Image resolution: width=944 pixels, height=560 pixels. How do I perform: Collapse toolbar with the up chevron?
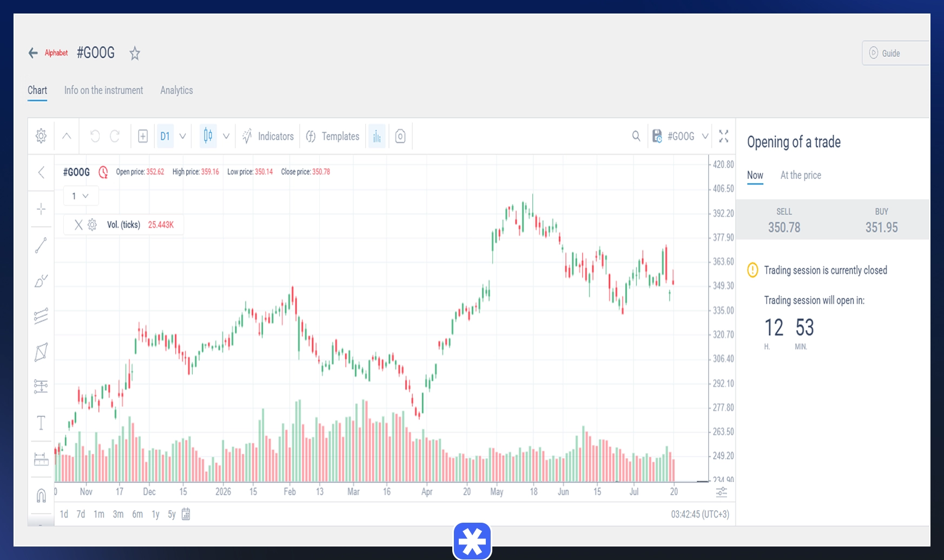point(67,136)
